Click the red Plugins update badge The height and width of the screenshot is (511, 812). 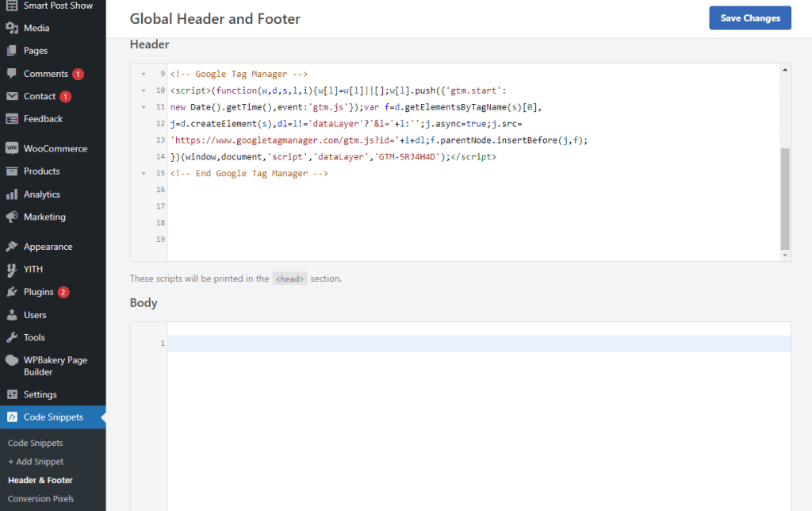(63, 292)
